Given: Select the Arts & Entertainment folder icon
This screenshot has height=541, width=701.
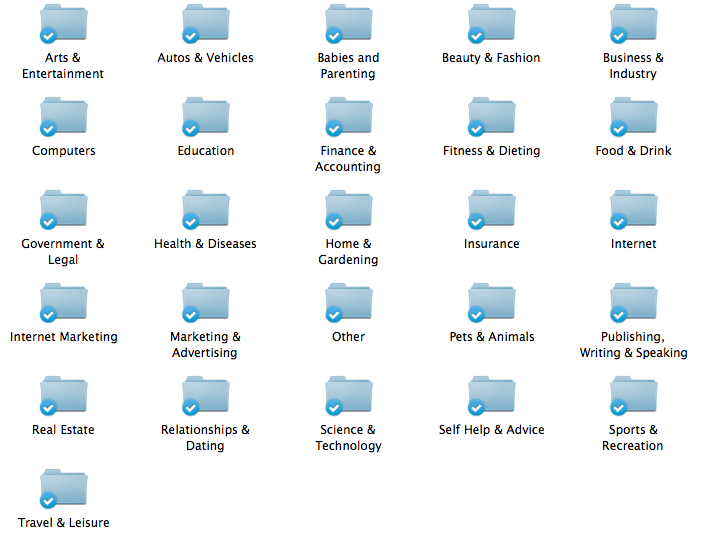Looking at the screenshot, I should [64, 24].
